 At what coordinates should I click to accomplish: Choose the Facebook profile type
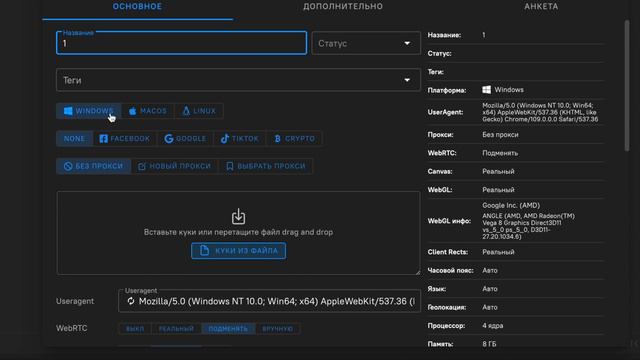(125, 139)
